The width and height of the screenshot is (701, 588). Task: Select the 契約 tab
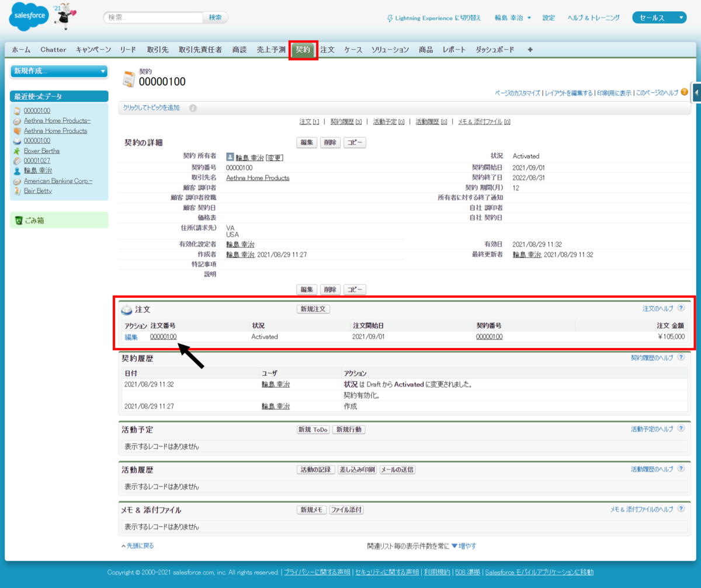(303, 50)
